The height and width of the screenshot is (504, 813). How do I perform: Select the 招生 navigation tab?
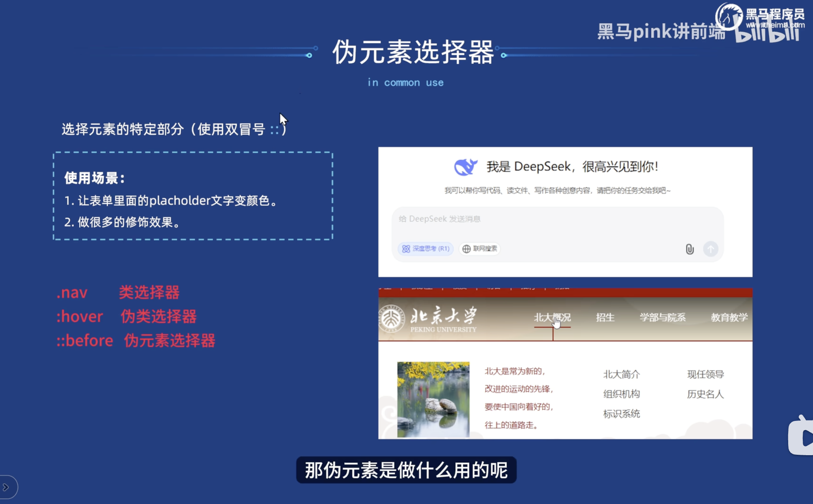(x=605, y=317)
